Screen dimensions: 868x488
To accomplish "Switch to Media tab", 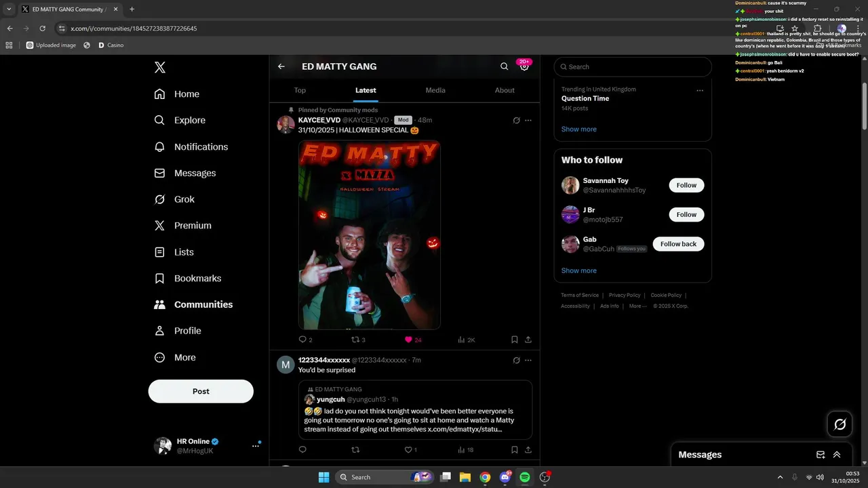I will coord(435,90).
